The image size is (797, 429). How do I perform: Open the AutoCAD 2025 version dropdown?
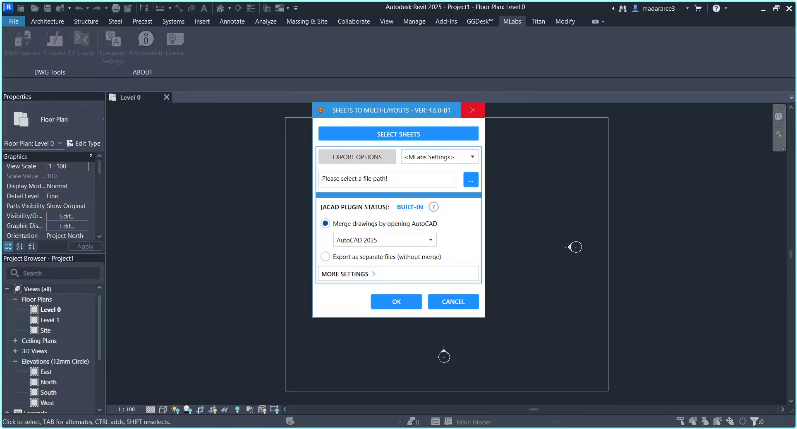pyautogui.click(x=385, y=240)
